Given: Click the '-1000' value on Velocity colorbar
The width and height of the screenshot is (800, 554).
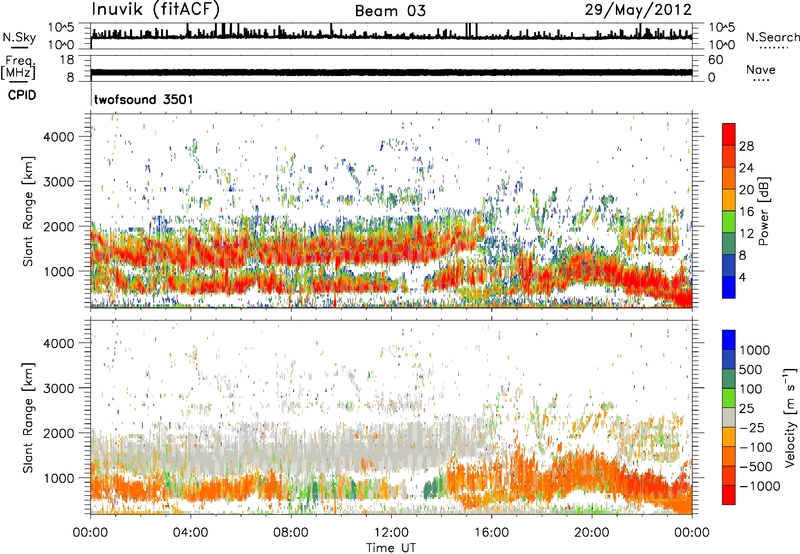Looking at the screenshot, I should (x=759, y=486).
